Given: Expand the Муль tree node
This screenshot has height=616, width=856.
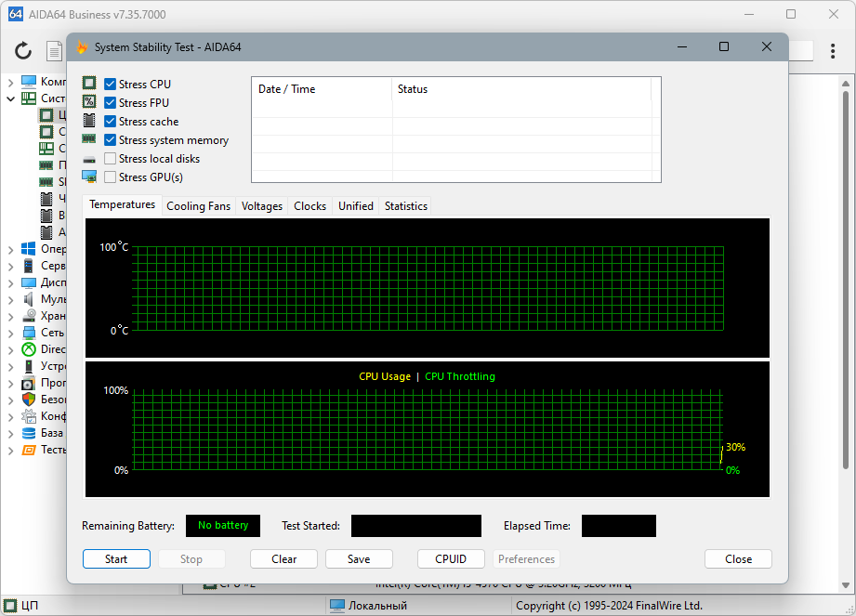Looking at the screenshot, I should click(x=10, y=299).
